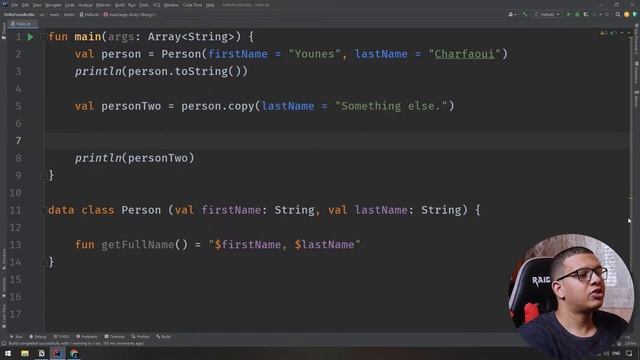Click the Windows Start button
This screenshot has width=640, height=360.
(8, 353)
